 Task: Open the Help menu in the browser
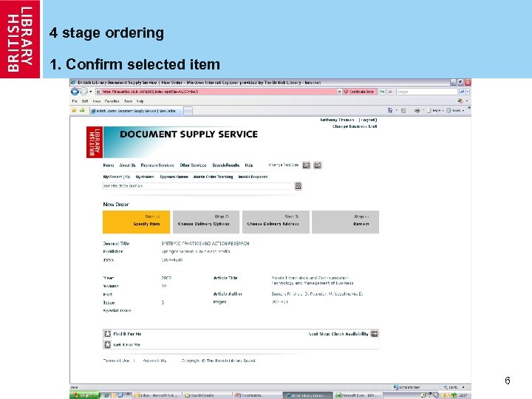tap(140, 101)
